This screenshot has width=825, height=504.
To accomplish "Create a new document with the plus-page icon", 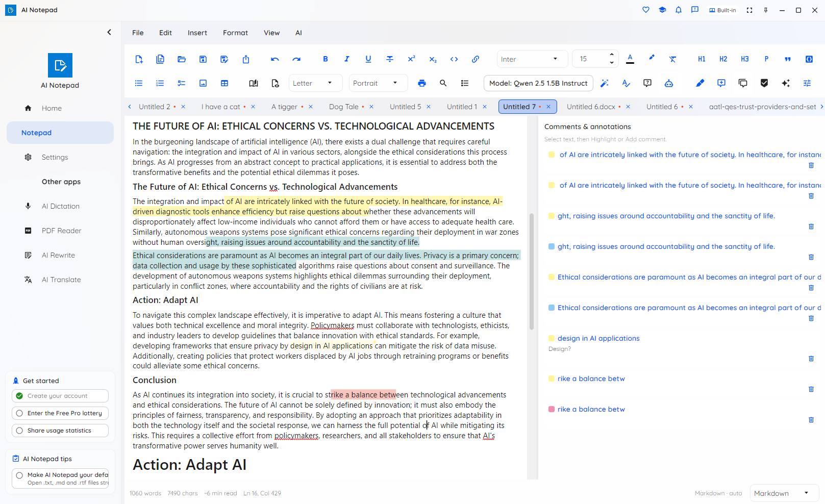I will (x=139, y=59).
